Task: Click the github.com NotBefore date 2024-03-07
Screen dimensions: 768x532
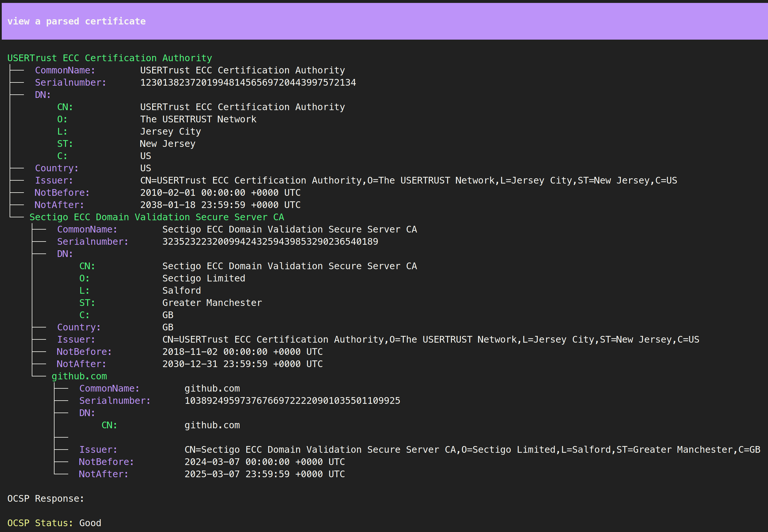Action: (x=264, y=462)
